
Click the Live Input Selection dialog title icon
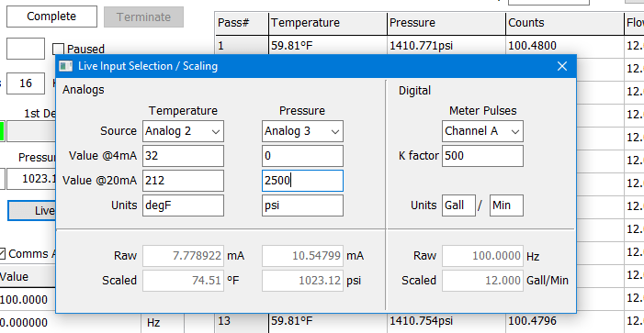pyautogui.click(x=66, y=66)
